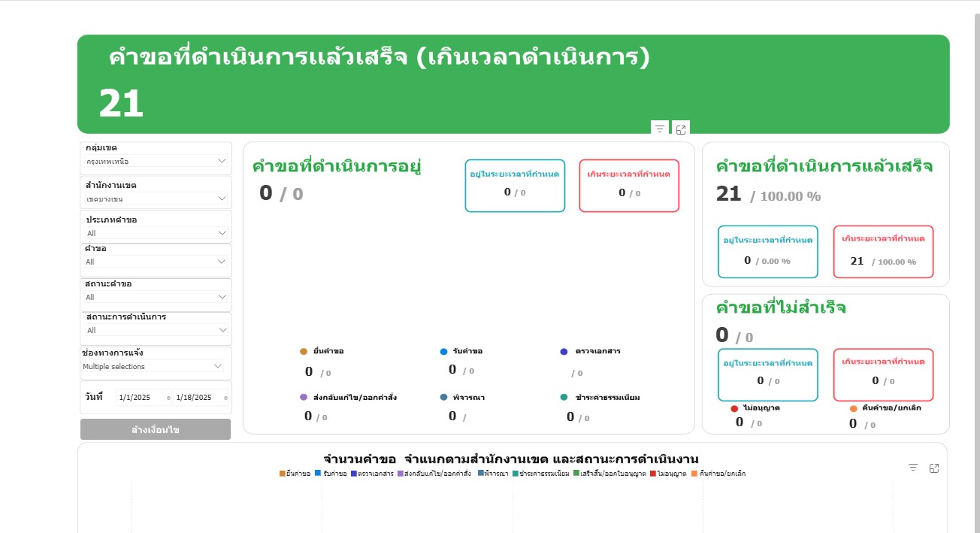The width and height of the screenshot is (980, 533).
Task: Open the สถานะการดำเนินการ dropdown
Action: click(156, 330)
